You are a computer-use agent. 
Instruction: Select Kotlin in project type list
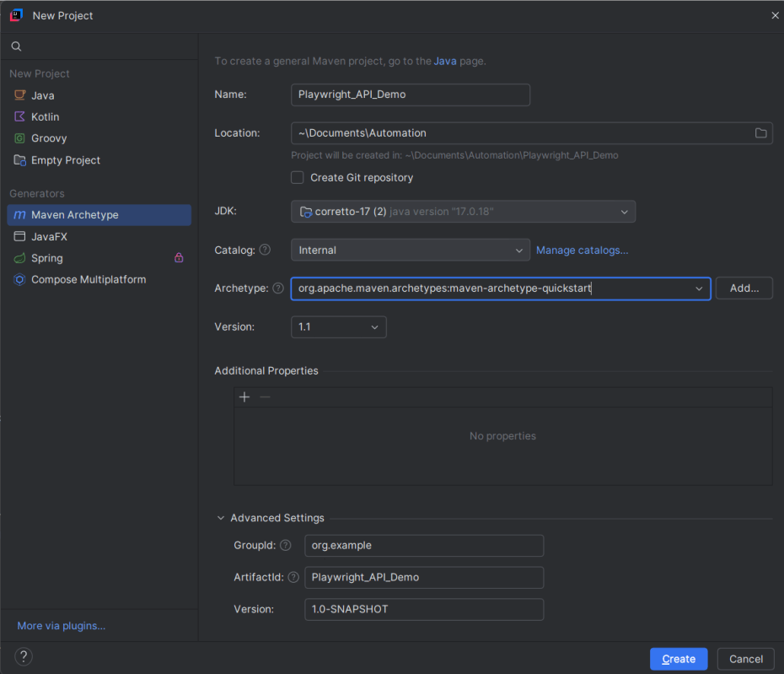(x=45, y=117)
